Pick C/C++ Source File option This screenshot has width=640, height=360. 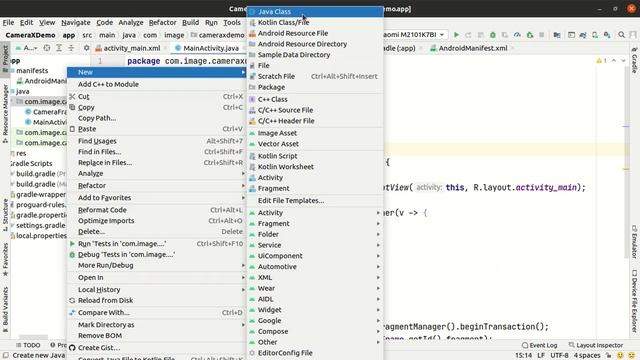[x=315, y=110]
